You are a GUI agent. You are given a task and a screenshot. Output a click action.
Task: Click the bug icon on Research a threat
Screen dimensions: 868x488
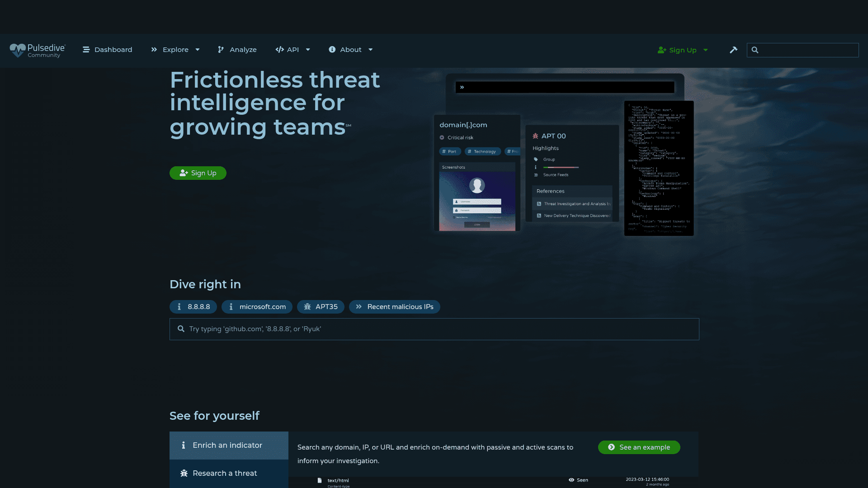(x=184, y=474)
